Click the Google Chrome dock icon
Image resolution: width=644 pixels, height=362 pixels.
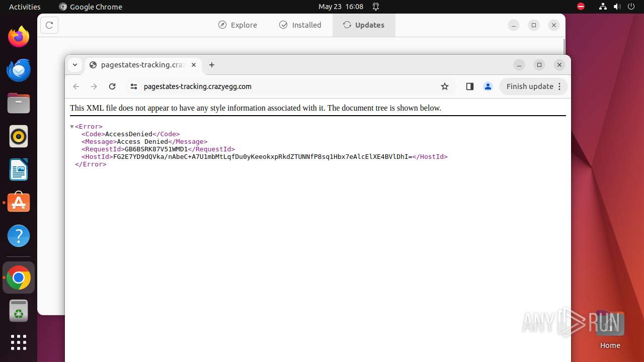point(19,278)
